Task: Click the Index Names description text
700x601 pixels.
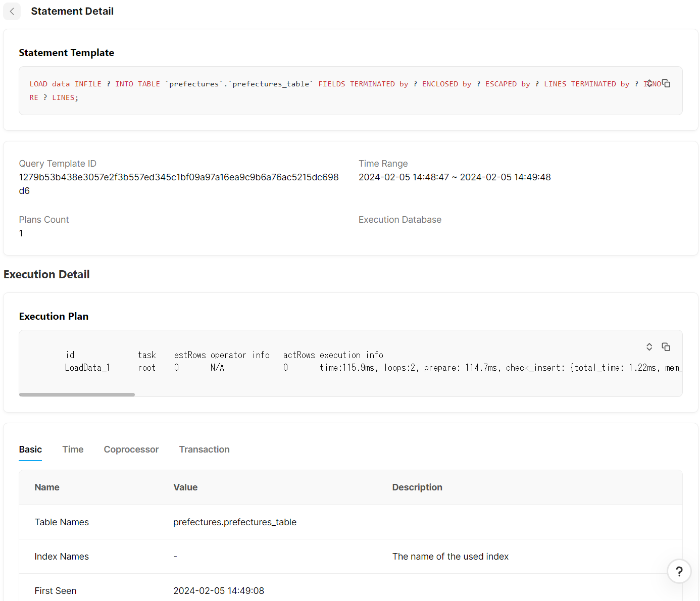Action: point(451,556)
